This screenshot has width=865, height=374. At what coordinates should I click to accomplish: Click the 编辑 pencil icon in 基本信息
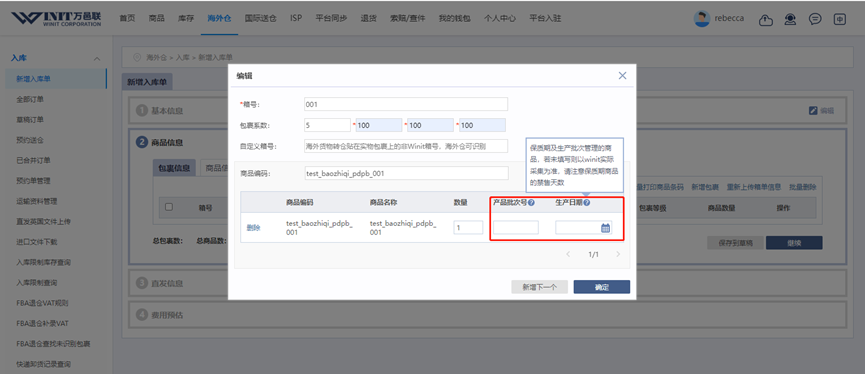point(813,110)
